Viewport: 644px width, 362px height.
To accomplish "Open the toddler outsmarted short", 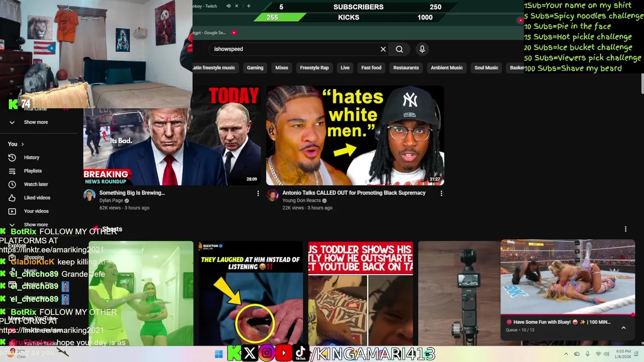I will (360, 294).
